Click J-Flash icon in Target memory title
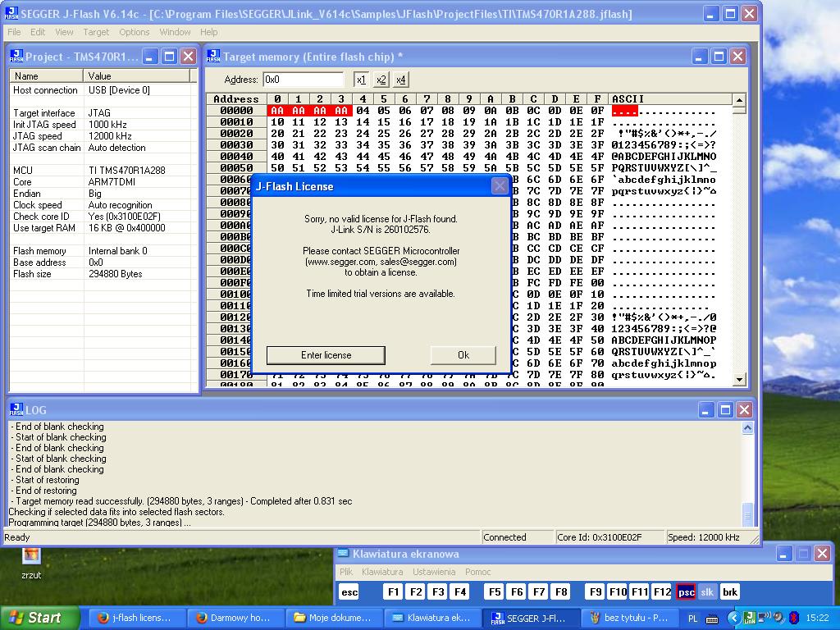840x630 pixels. 213,56
